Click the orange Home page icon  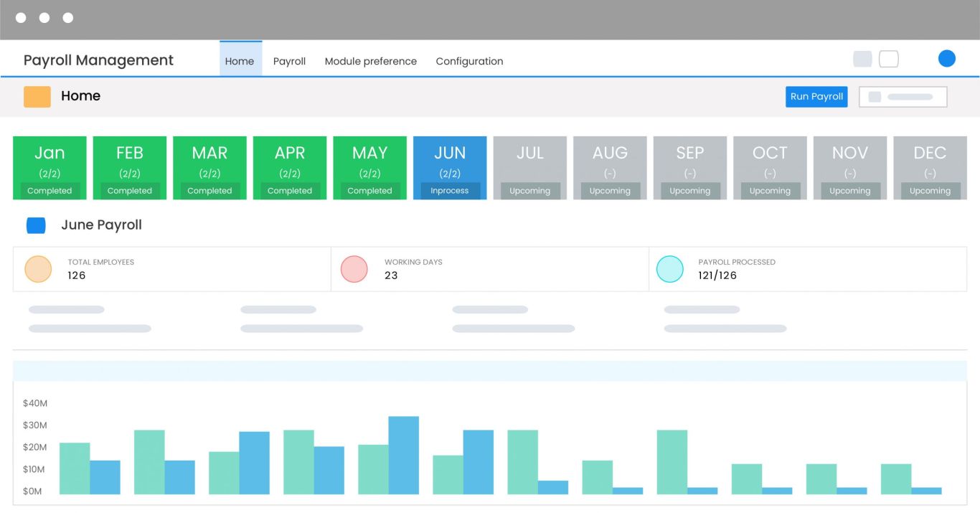[37, 95]
